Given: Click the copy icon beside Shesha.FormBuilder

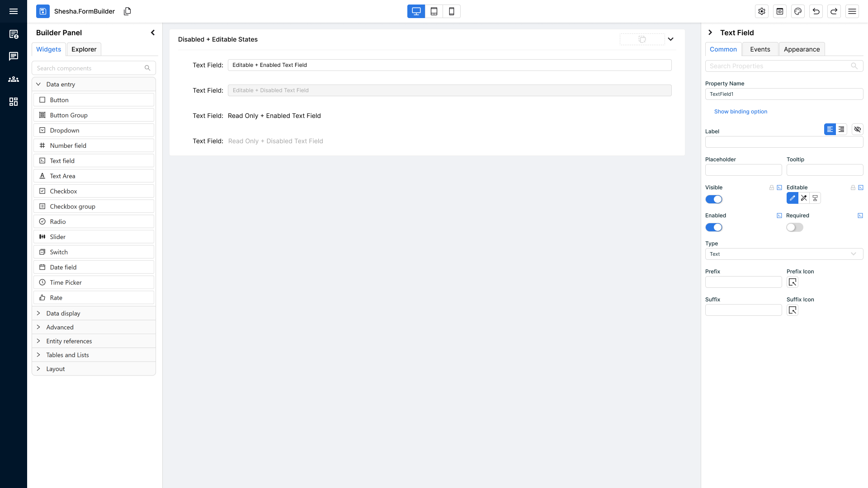Looking at the screenshot, I should [x=127, y=11].
